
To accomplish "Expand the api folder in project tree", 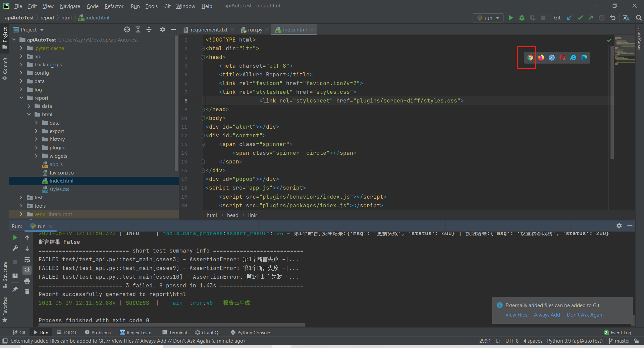I will 21,56.
